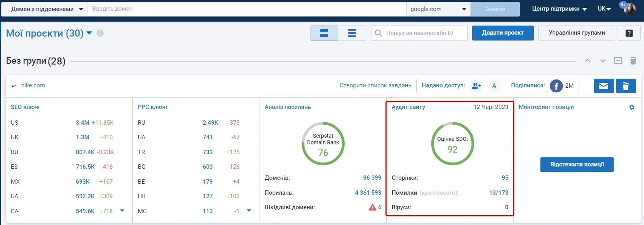Image resolution: width=644 pixels, height=225 pixels.
Task: Click Помилки value 13/173
Action: click(499, 193)
